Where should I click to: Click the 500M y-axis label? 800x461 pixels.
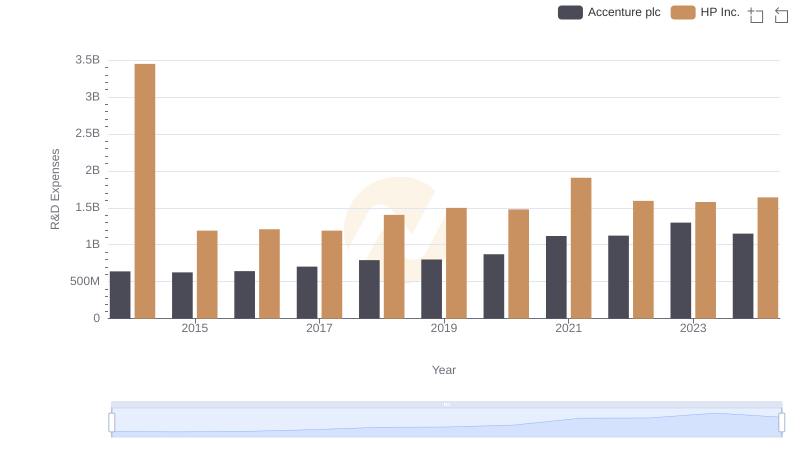pos(85,281)
